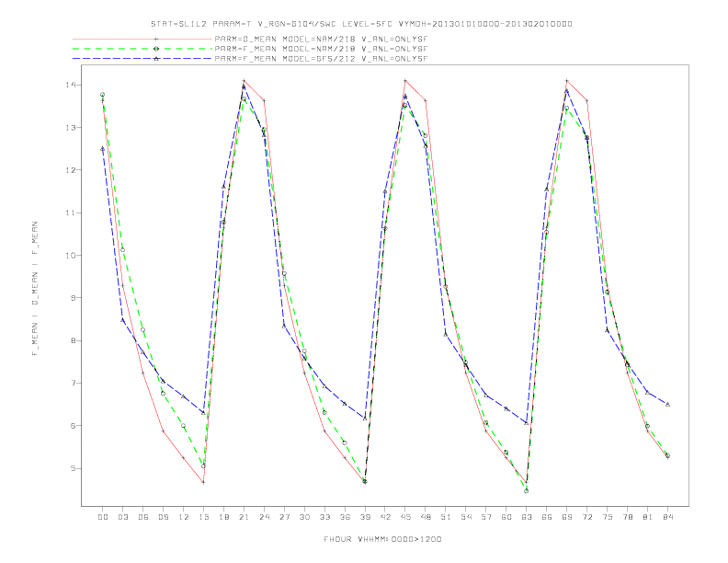Click x-axis forecast hour label 21
This screenshot has height=563, width=728.
244,517
